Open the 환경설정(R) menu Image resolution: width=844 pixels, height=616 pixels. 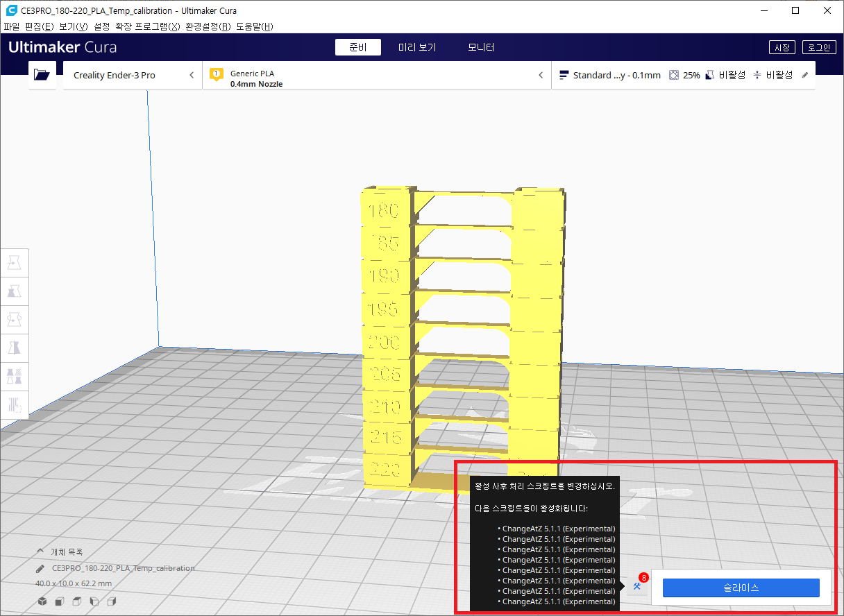pos(208,26)
